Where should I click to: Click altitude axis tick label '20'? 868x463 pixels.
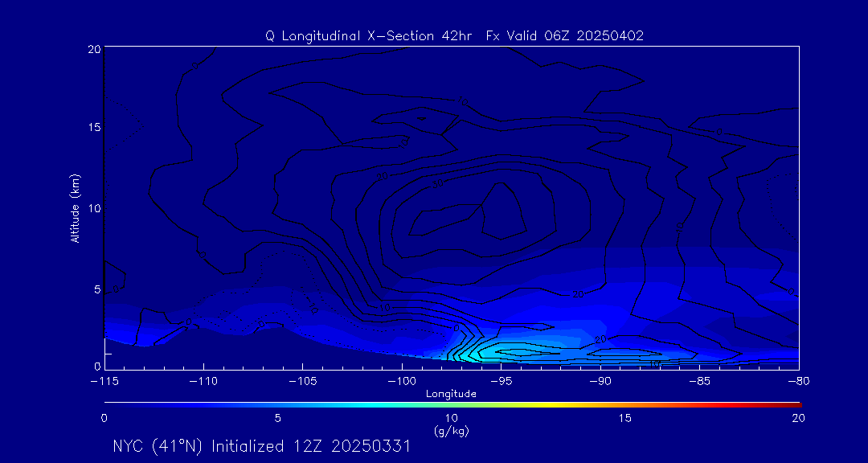click(x=93, y=48)
